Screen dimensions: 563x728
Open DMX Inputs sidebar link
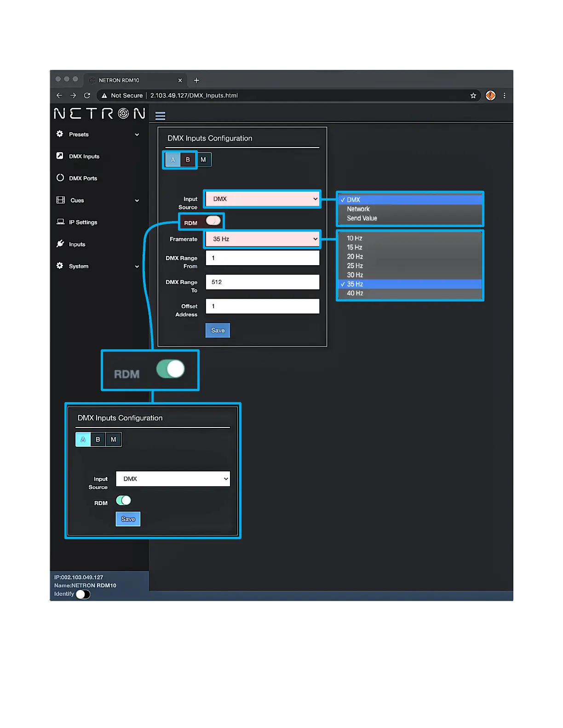tap(84, 156)
